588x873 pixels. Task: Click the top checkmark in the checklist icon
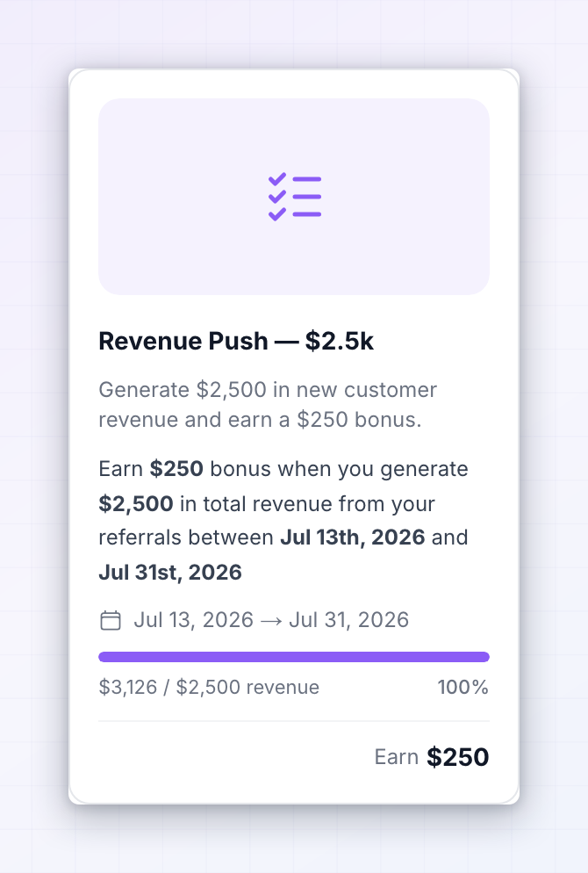click(277, 178)
